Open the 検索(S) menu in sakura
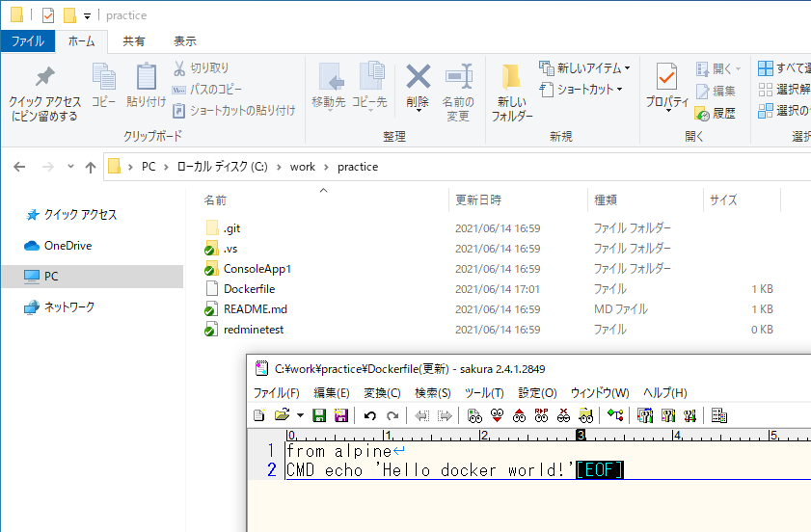The image size is (811, 532). tap(432, 393)
